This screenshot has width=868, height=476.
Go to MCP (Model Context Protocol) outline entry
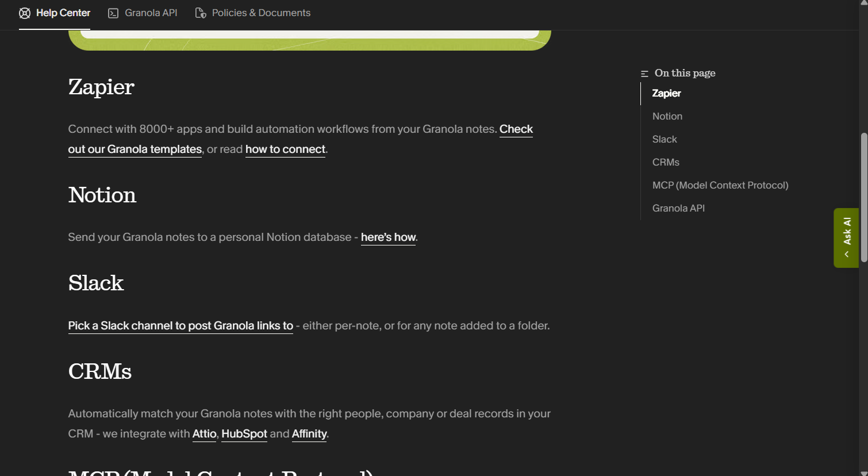(x=720, y=185)
